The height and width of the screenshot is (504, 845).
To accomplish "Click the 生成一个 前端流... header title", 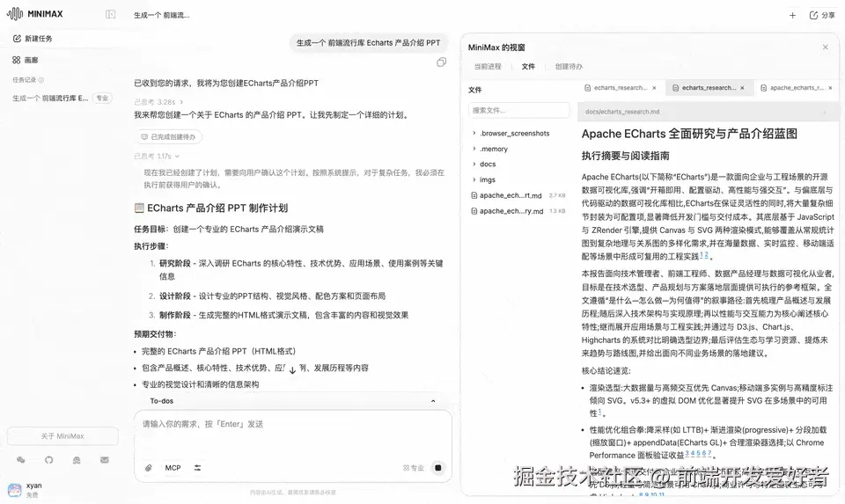I will tap(162, 15).
